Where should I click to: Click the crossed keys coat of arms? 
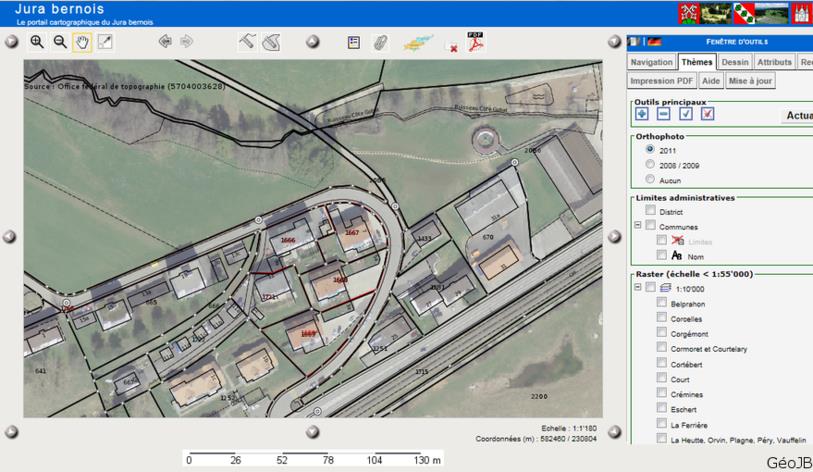(x=689, y=13)
